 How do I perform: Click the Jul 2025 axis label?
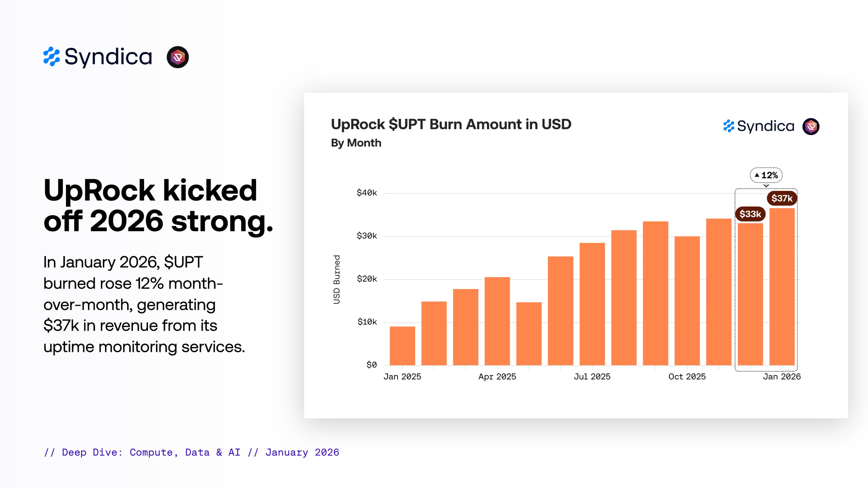point(592,377)
